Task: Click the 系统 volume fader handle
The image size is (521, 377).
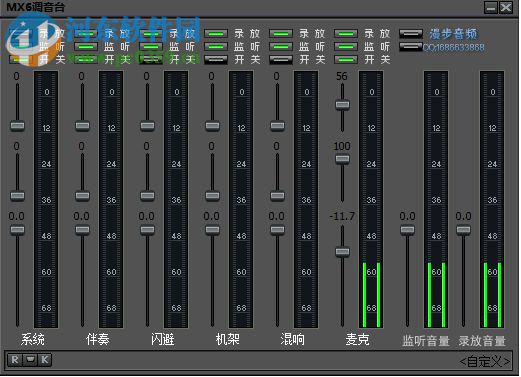Action: coord(17,230)
